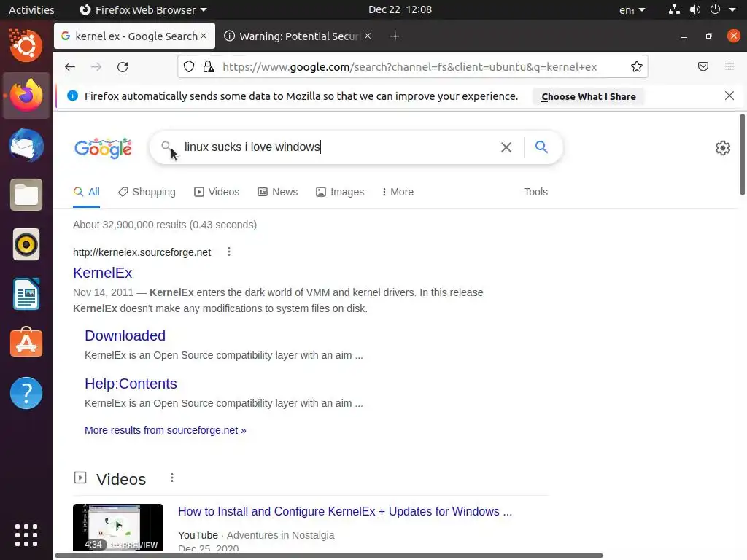Expand the More search filters menu

tap(398, 192)
